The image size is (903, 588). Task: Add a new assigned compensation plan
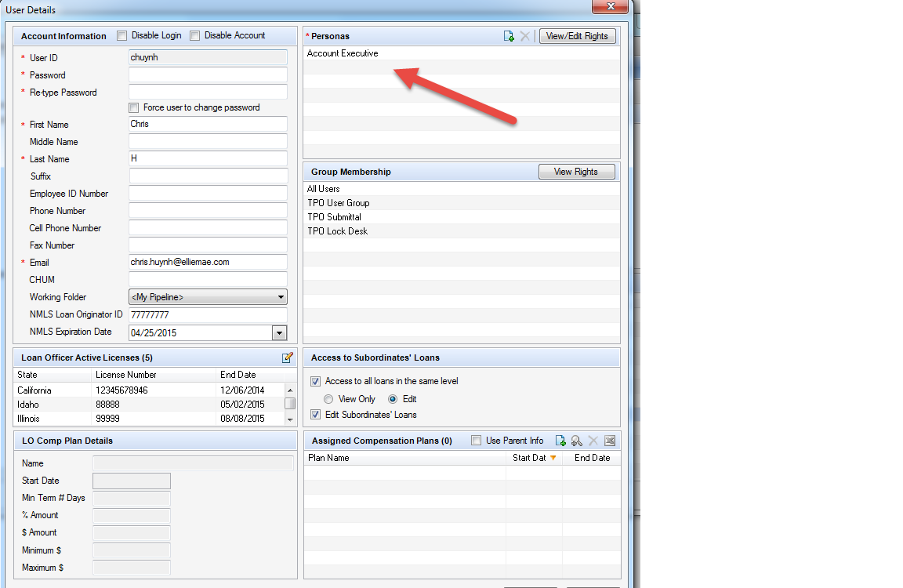560,441
